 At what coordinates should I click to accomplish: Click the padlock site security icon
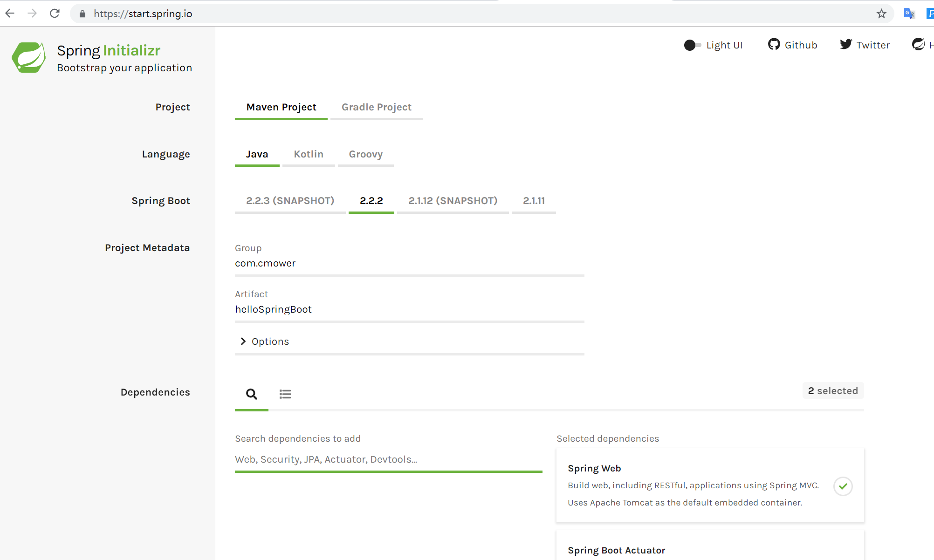82,14
